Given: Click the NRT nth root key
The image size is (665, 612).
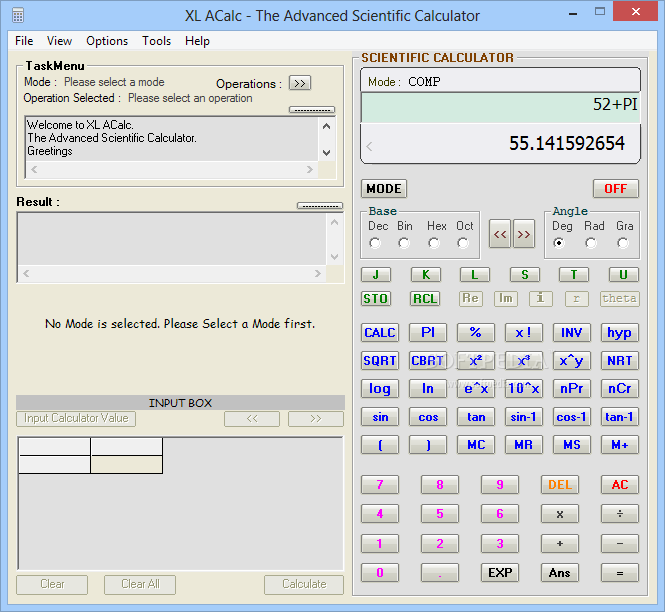Looking at the screenshot, I should tap(619, 360).
